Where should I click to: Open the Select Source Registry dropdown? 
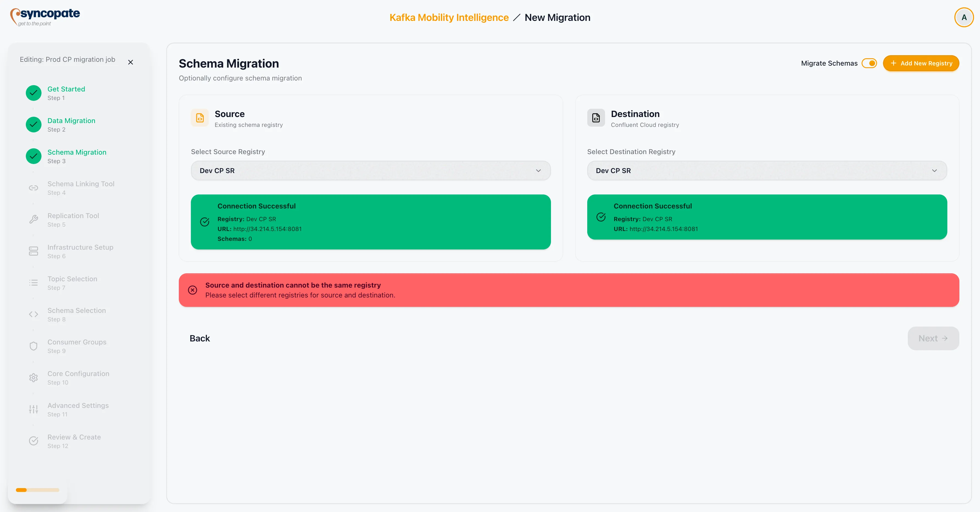370,170
